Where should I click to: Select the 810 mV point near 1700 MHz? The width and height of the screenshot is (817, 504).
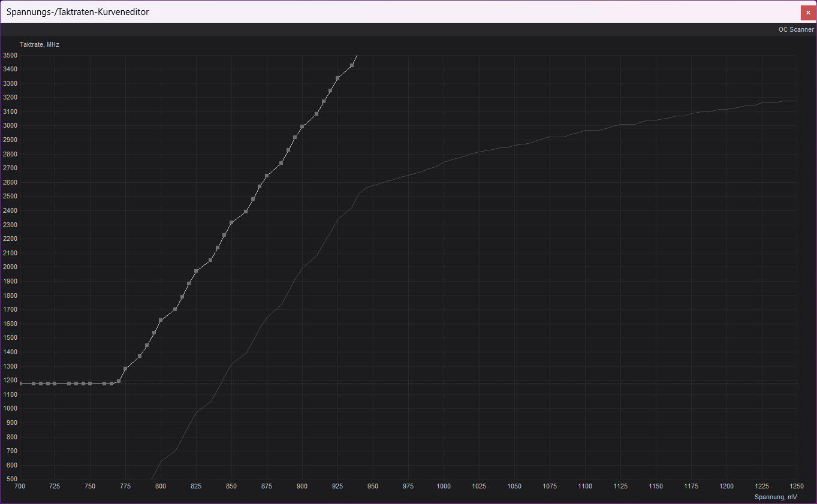pos(175,309)
